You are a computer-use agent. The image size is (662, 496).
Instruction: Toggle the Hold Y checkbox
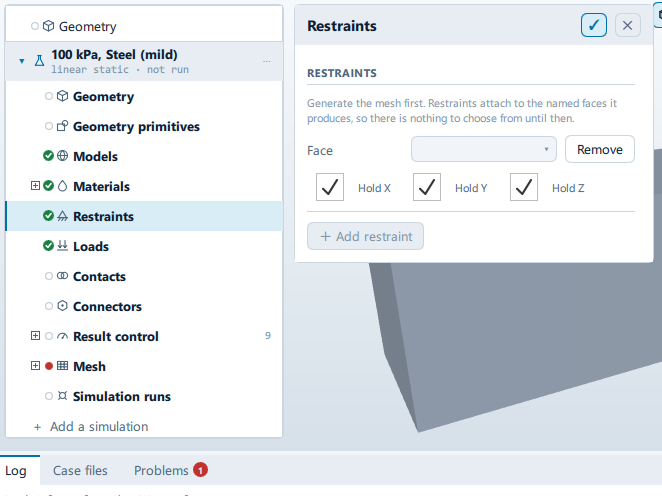(x=427, y=187)
